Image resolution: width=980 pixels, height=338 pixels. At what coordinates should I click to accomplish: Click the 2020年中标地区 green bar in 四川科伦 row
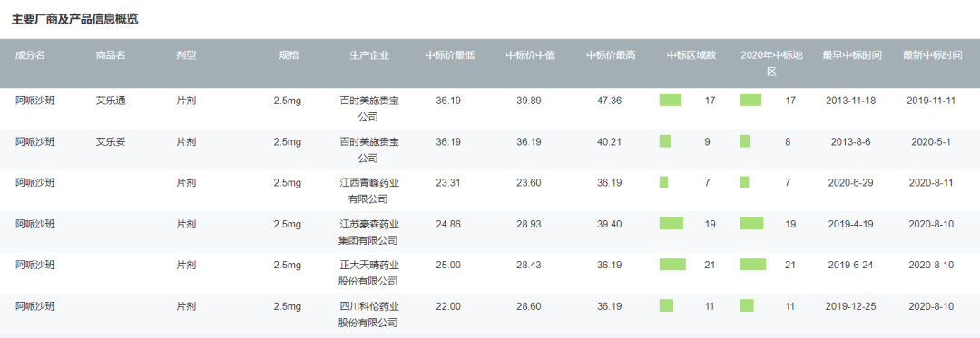coord(746,305)
